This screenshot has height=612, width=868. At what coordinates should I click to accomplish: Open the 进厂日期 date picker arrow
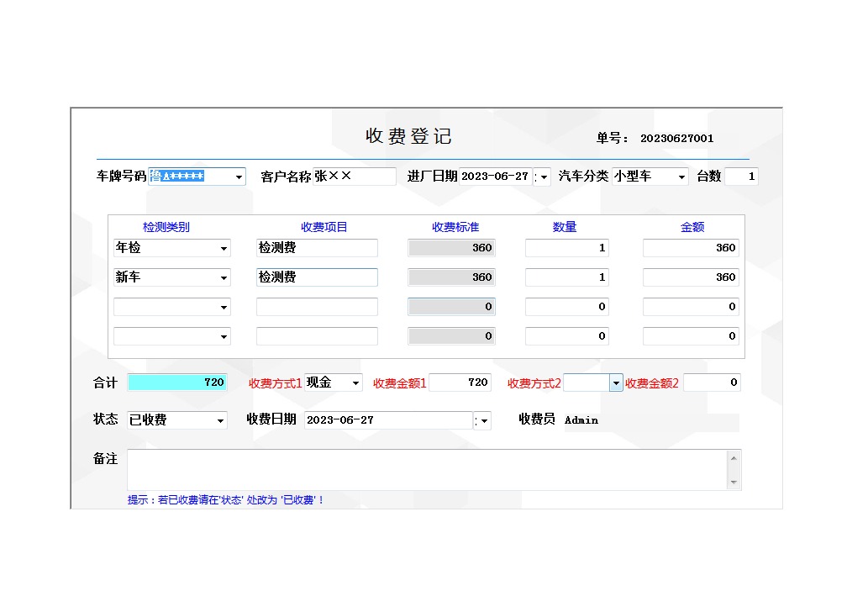[544, 177]
